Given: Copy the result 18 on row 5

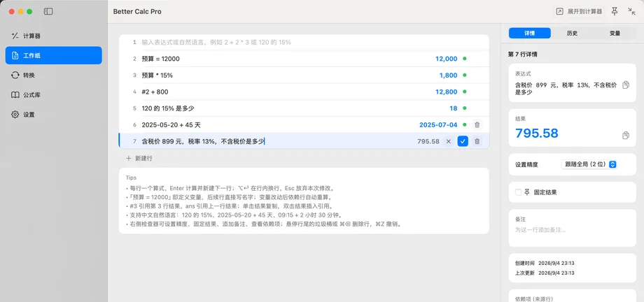Looking at the screenshot, I should point(454,108).
